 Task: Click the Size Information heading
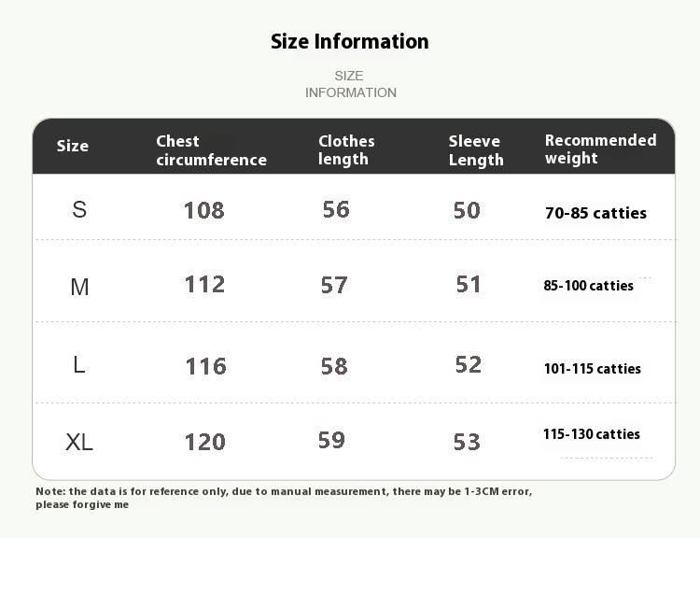350,42
